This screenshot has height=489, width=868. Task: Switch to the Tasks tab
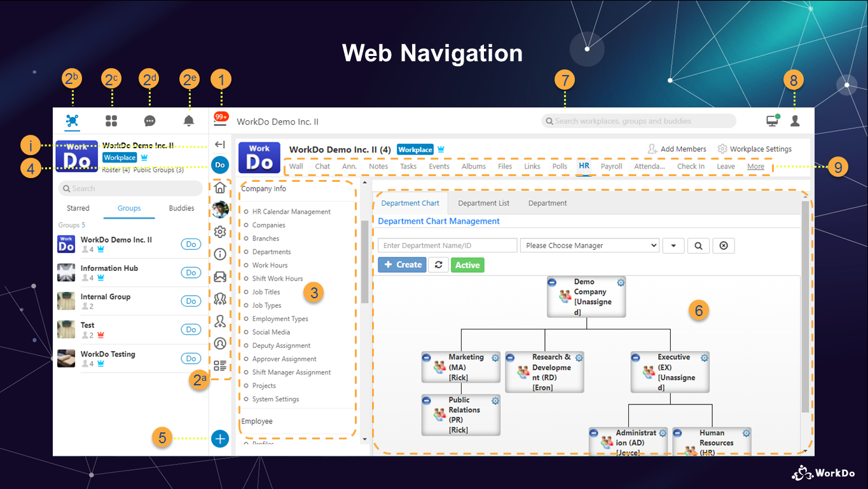pyautogui.click(x=408, y=167)
